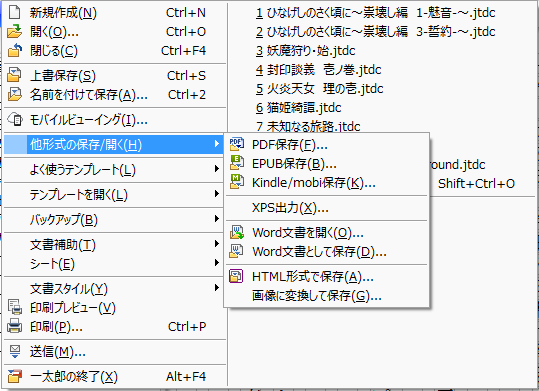Choose XPS出力(X)... in submenu
Viewport: 539px width, 391px height.
(x=327, y=208)
